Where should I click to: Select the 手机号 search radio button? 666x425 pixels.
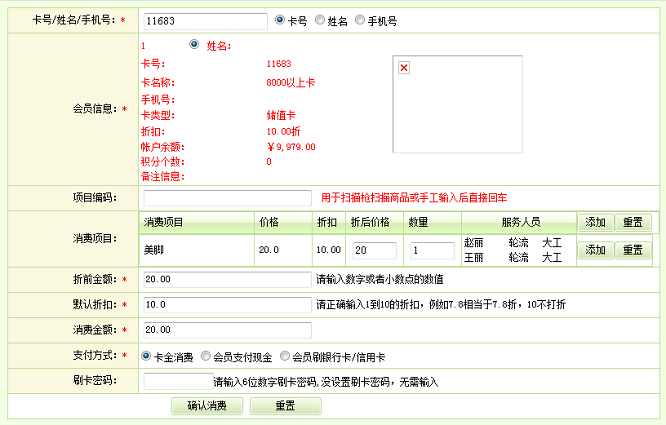359,20
